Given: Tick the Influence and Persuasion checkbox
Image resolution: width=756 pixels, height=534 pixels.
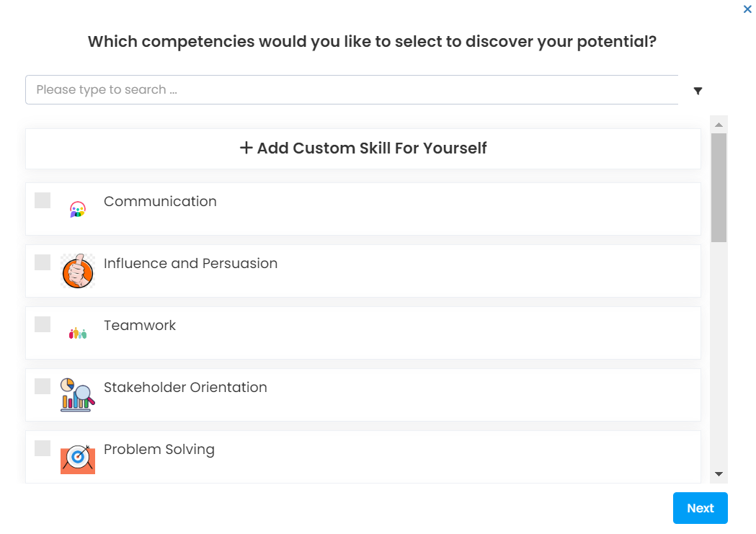Looking at the screenshot, I should (43, 262).
